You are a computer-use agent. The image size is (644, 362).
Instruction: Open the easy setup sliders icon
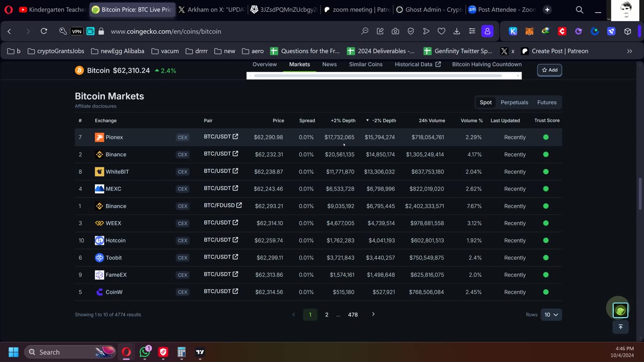pos(472,31)
